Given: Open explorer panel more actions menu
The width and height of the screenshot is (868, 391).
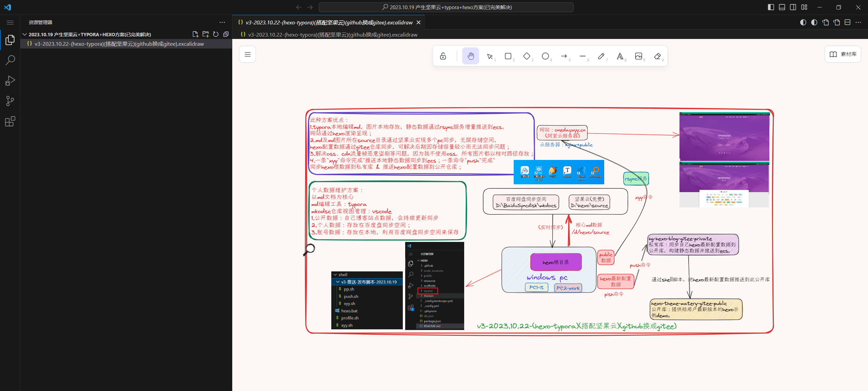Looking at the screenshot, I should [x=222, y=22].
